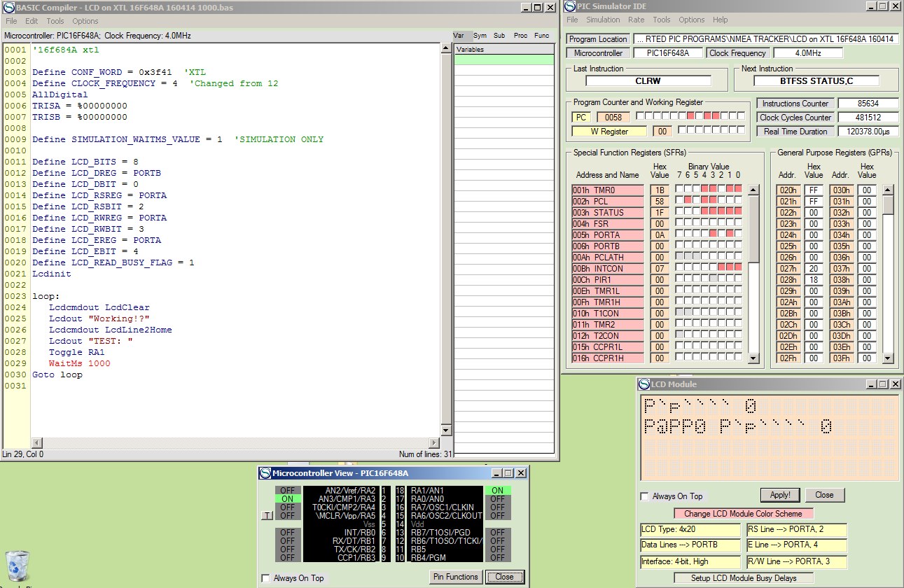Toggle the RB7/T1OSI/PGD pin state
Image resolution: width=904 pixels, height=588 pixels.
[x=497, y=533]
